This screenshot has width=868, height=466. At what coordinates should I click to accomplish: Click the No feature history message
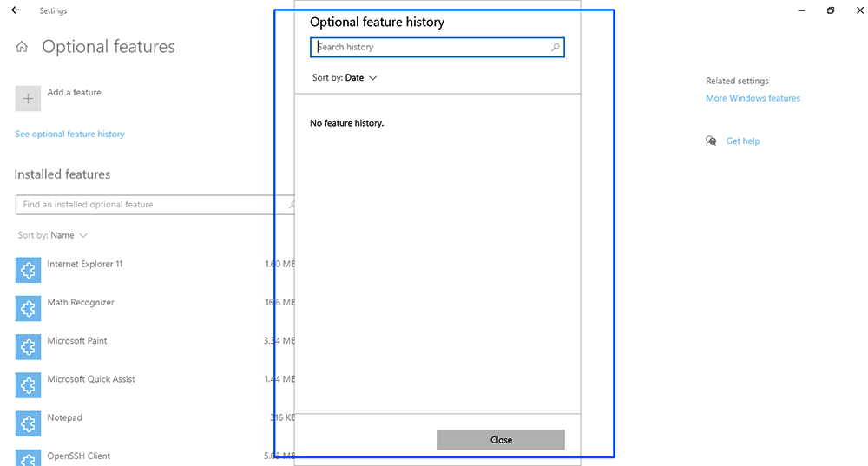coord(346,123)
